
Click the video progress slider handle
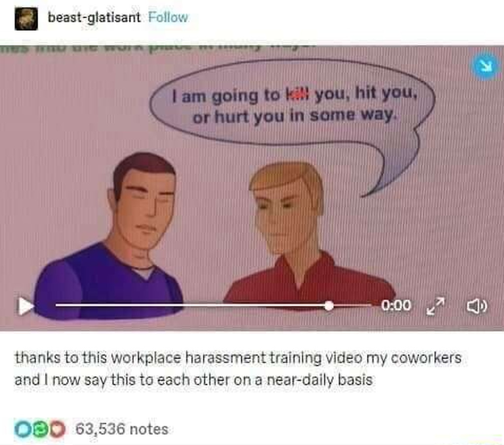tap(328, 306)
